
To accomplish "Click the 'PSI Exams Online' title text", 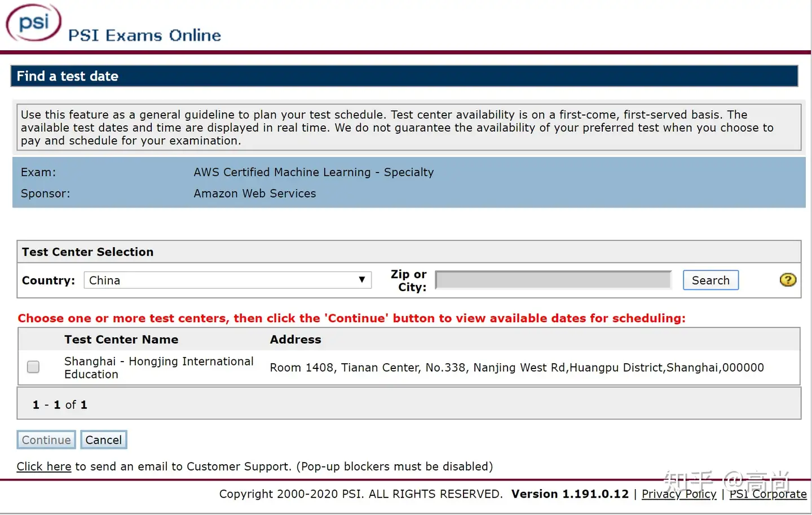I will click(x=145, y=36).
